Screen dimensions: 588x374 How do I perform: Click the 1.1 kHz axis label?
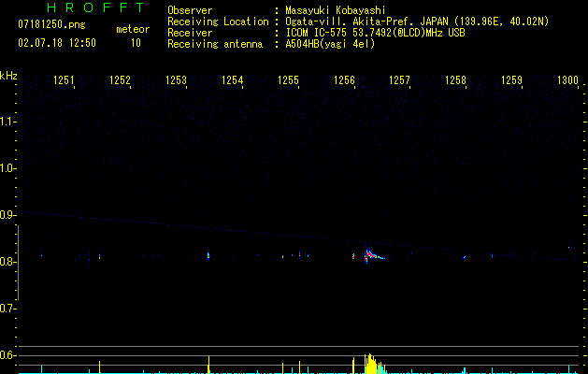pos(7,122)
